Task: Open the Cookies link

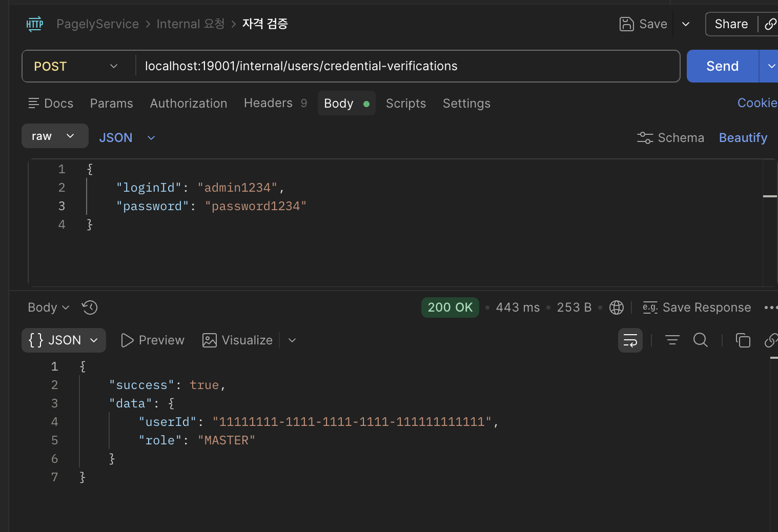Action: tap(757, 103)
